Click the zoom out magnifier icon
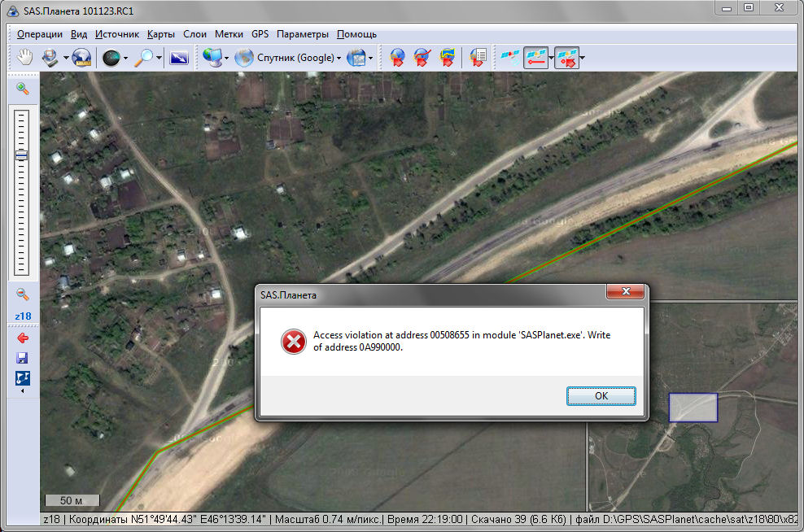The width and height of the screenshot is (804, 532). [x=23, y=294]
